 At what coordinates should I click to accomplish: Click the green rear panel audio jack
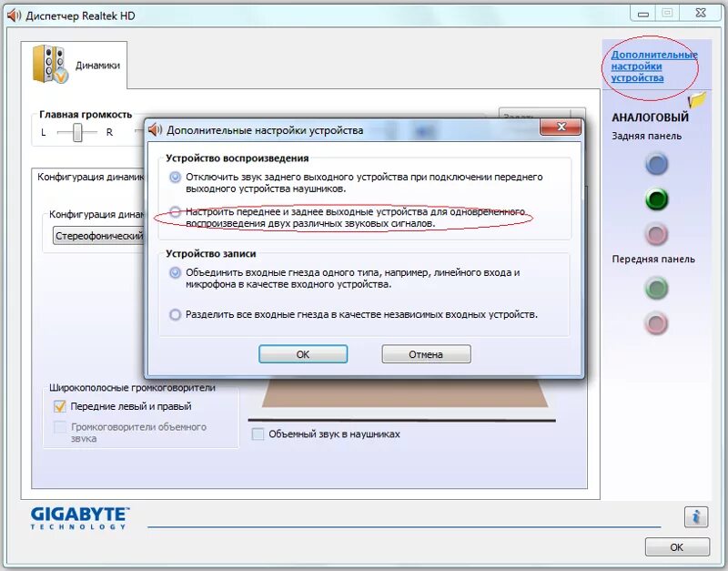click(x=656, y=199)
